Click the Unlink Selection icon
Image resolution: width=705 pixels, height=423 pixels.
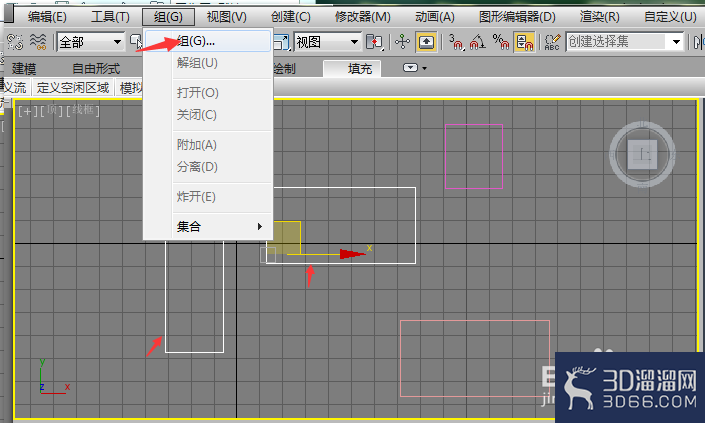(14, 42)
